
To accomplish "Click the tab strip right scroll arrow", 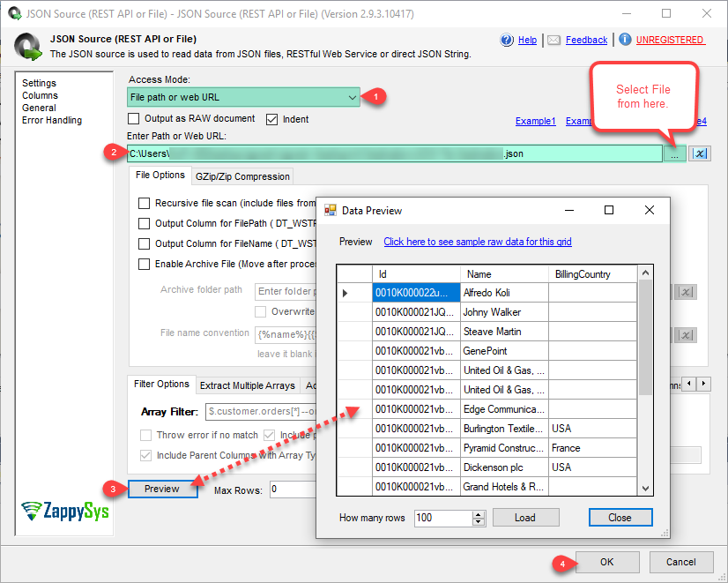I will coord(703,384).
